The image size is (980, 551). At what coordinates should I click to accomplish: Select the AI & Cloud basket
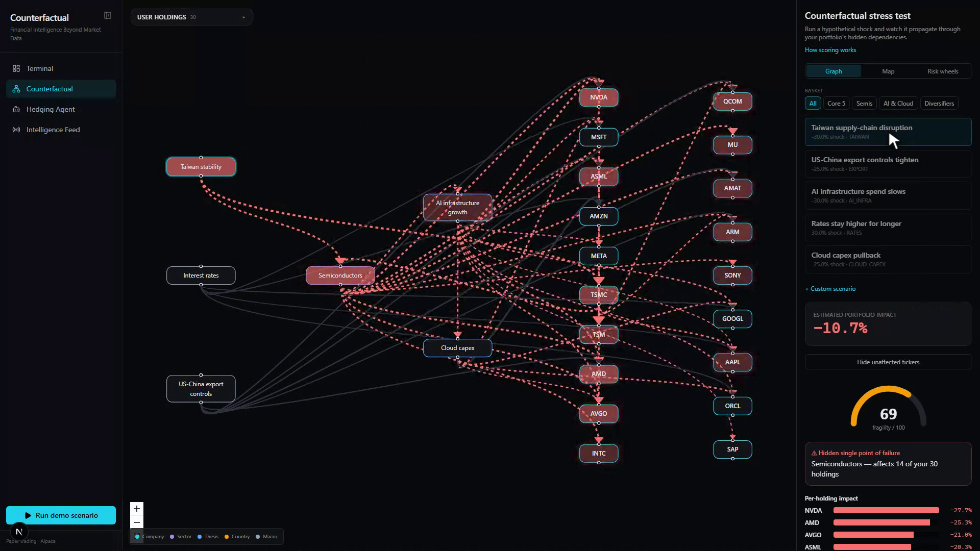pyautogui.click(x=898, y=104)
